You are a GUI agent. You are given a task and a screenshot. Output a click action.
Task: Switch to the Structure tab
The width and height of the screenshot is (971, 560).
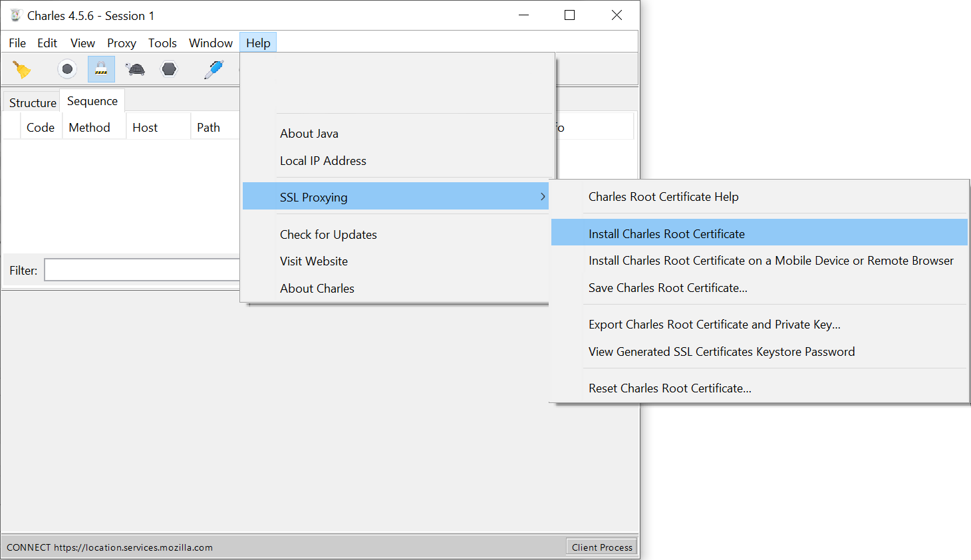click(31, 102)
